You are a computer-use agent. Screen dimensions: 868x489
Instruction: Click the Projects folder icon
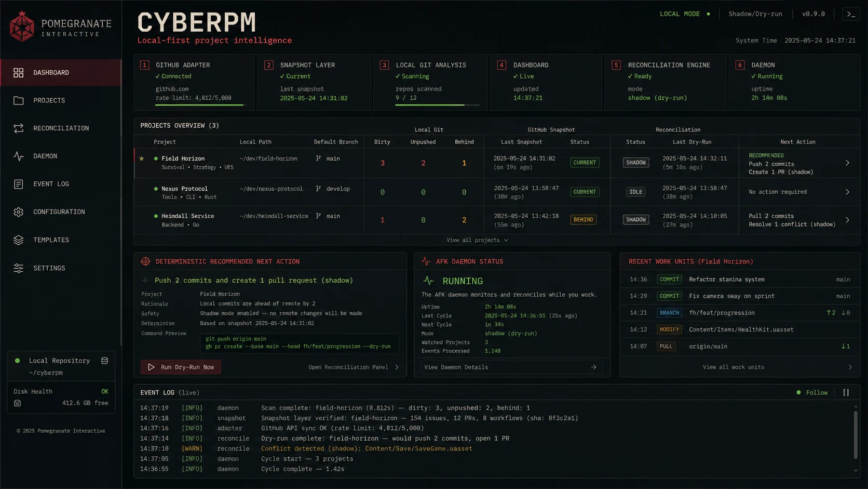[19, 100]
